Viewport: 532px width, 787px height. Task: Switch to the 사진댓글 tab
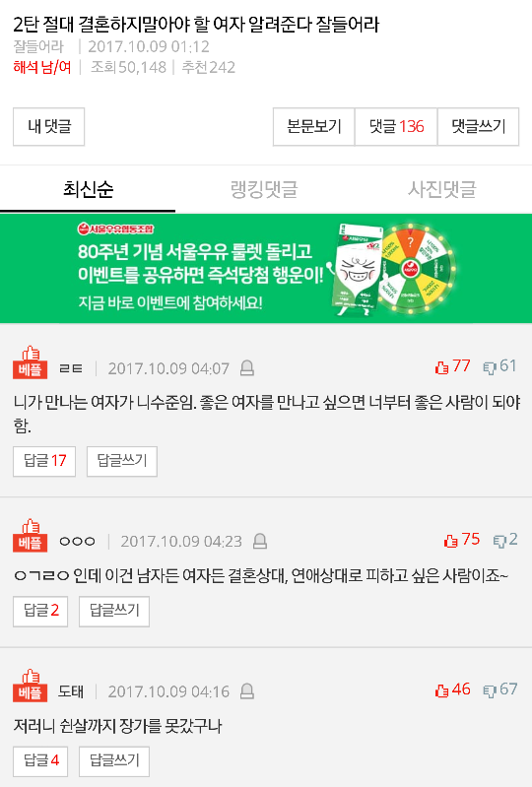tap(441, 189)
